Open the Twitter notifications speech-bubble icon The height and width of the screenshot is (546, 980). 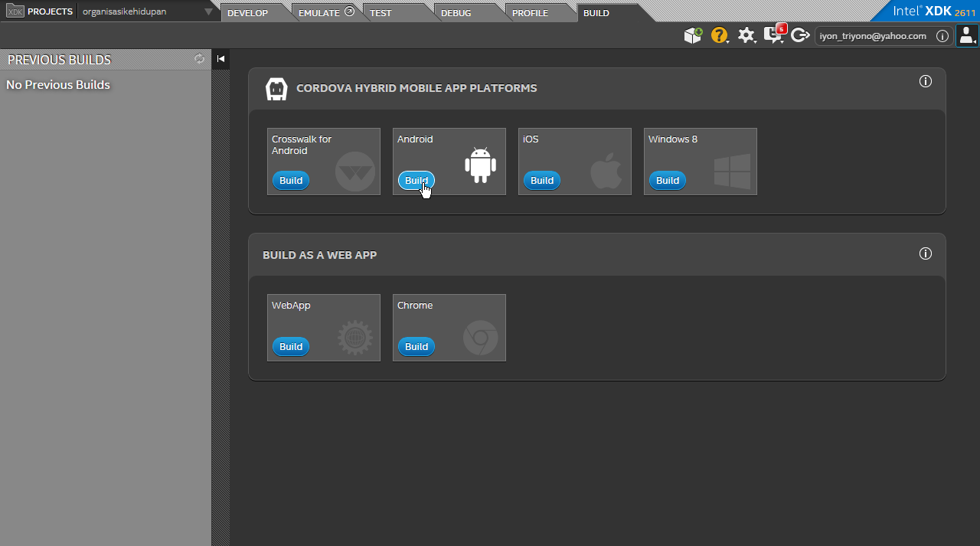point(775,34)
